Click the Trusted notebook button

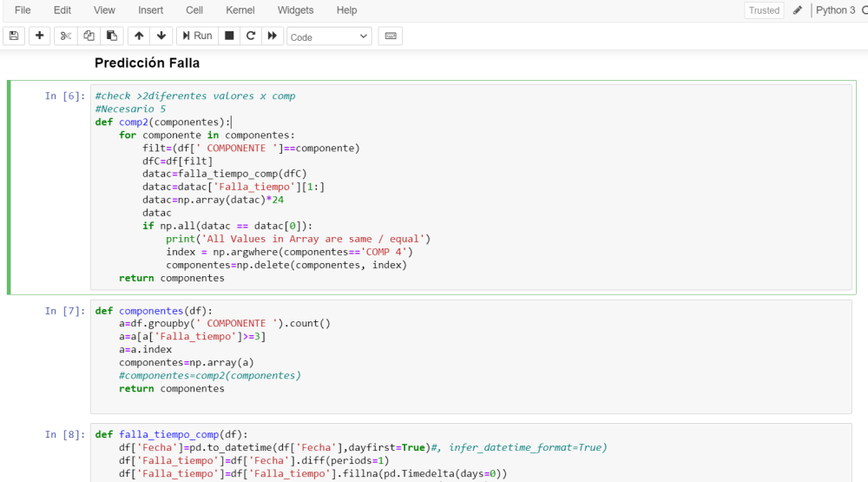(x=764, y=10)
